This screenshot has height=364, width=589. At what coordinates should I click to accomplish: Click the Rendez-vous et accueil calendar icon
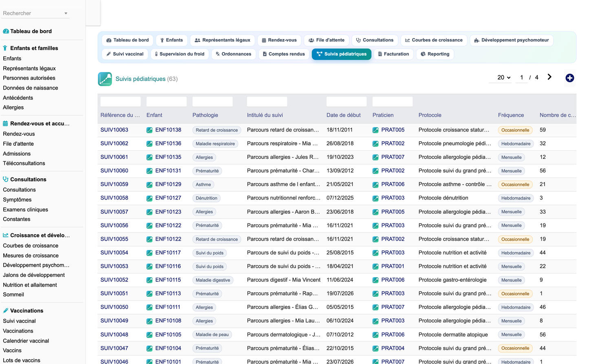(5, 123)
